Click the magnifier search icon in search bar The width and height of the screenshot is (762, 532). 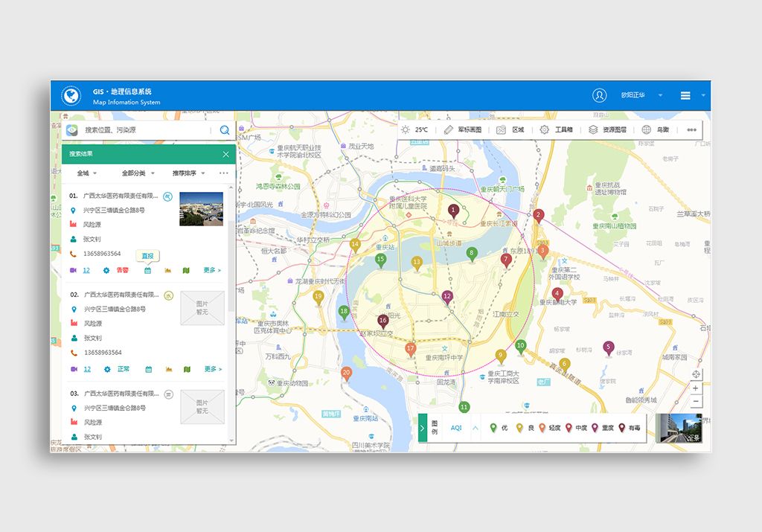[x=225, y=130]
